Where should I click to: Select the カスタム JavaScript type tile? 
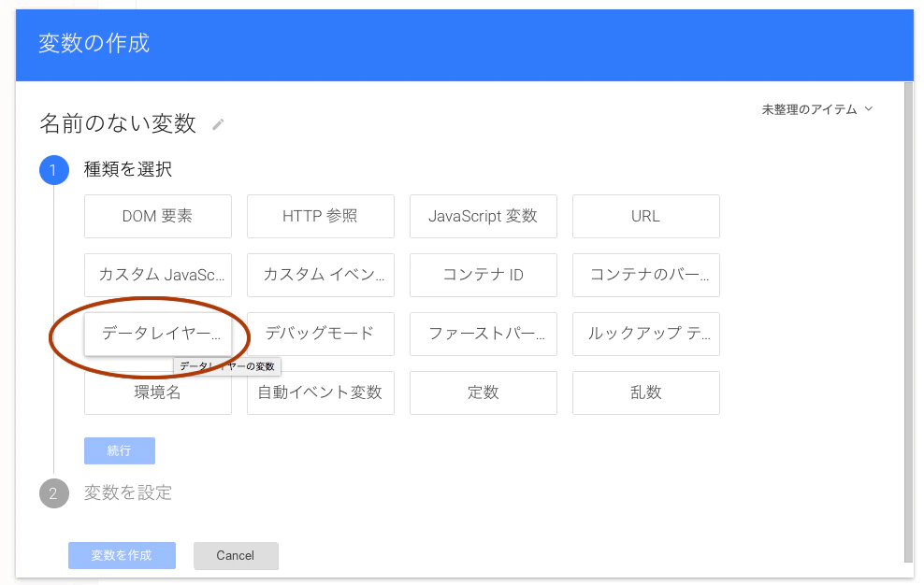(x=158, y=275)
